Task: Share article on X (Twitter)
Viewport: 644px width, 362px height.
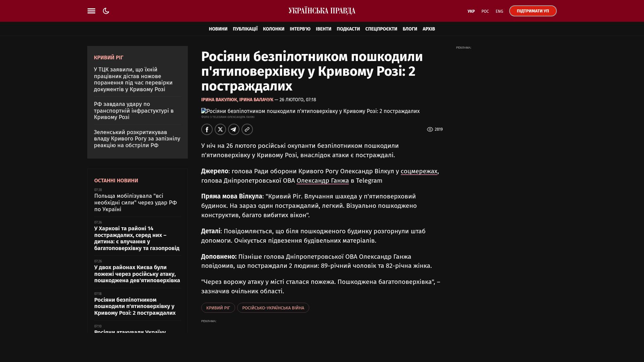Action: point(220,129)
